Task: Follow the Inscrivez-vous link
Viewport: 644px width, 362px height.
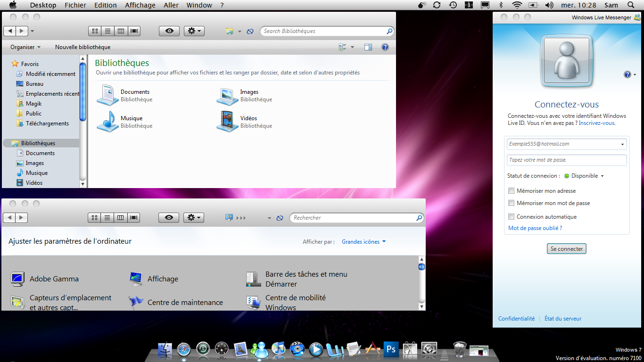Action: [x=597, y=123]
